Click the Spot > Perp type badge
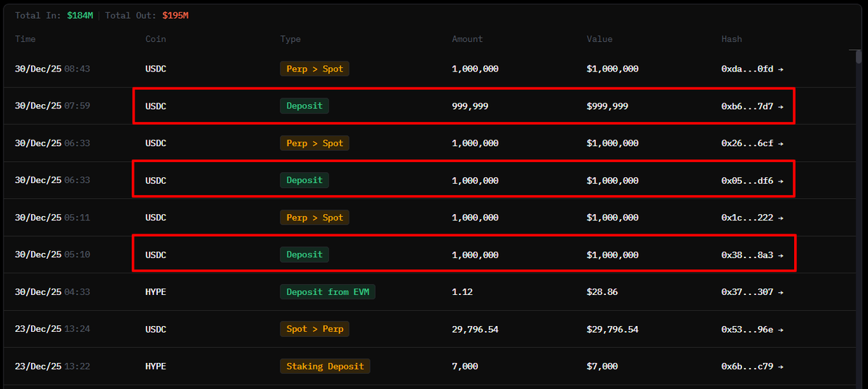The width and height of the screenshot is (868, 389). click(x=314, y=329)
